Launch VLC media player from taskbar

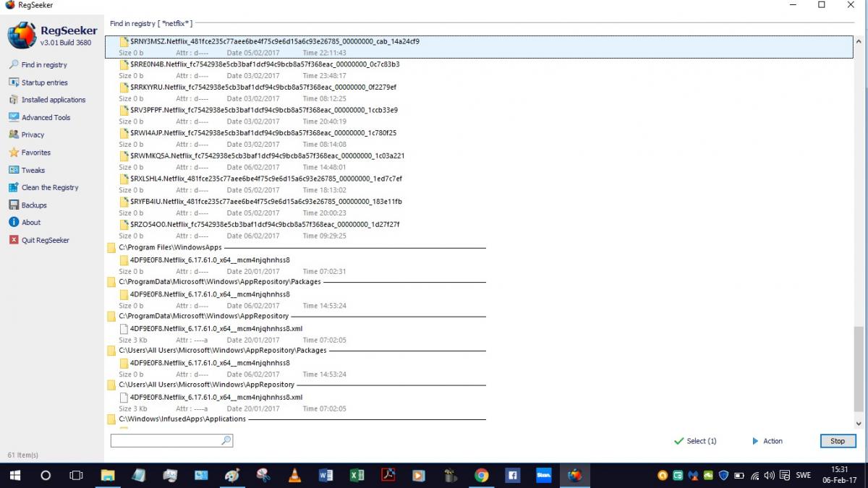[x=294, y=476]
